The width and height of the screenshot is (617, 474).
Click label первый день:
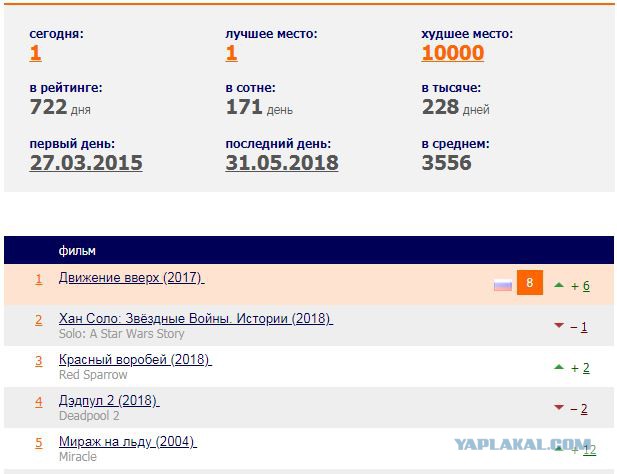pyautogui.click(x=72, y=144)
